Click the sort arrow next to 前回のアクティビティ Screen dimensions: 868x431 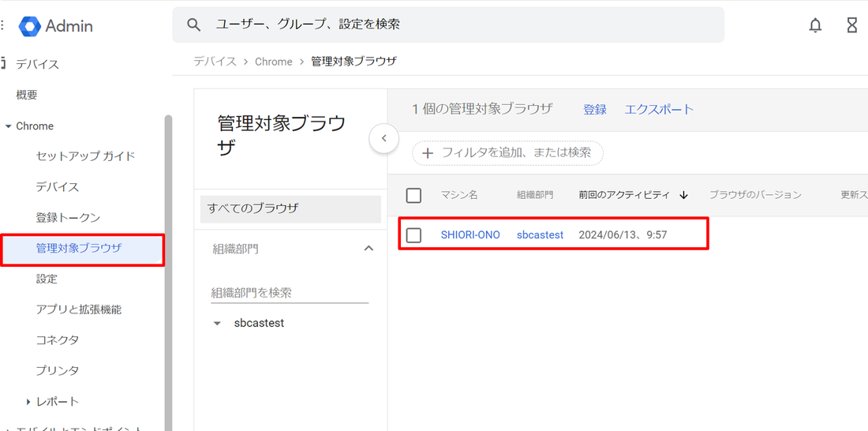click(683, 195)
